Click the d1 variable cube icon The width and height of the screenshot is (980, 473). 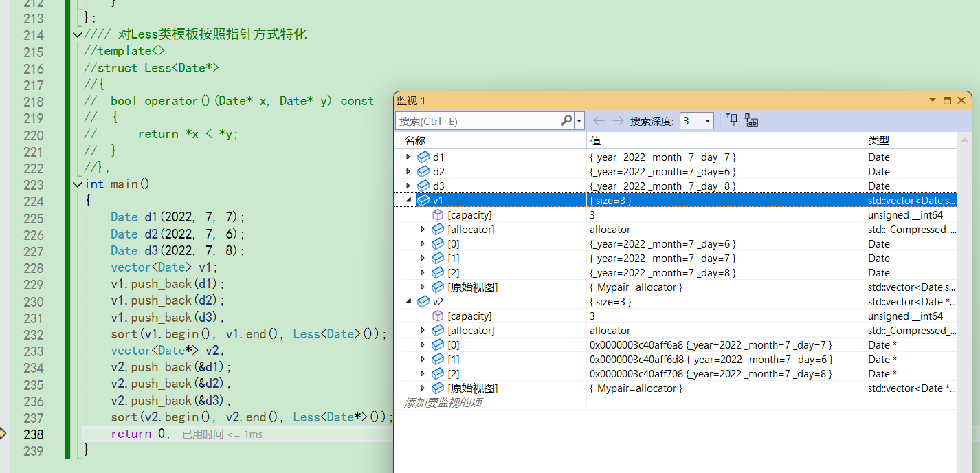coord(423,157)
